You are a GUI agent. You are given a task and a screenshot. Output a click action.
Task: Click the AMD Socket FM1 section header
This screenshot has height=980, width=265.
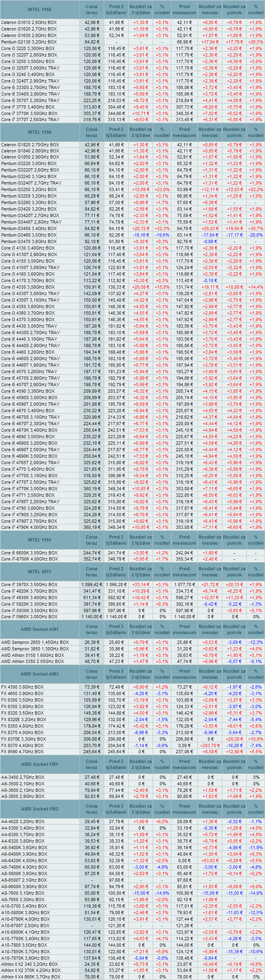39,764
